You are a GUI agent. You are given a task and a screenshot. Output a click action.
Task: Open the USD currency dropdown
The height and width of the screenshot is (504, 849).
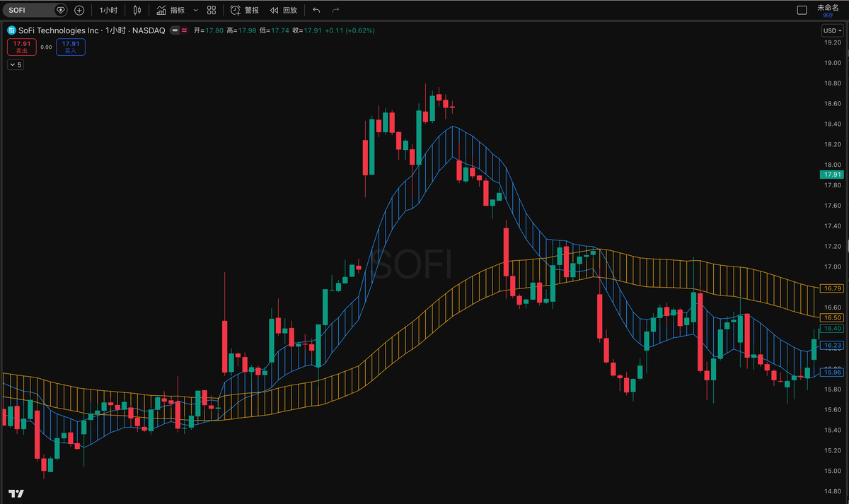pos(831,30)
